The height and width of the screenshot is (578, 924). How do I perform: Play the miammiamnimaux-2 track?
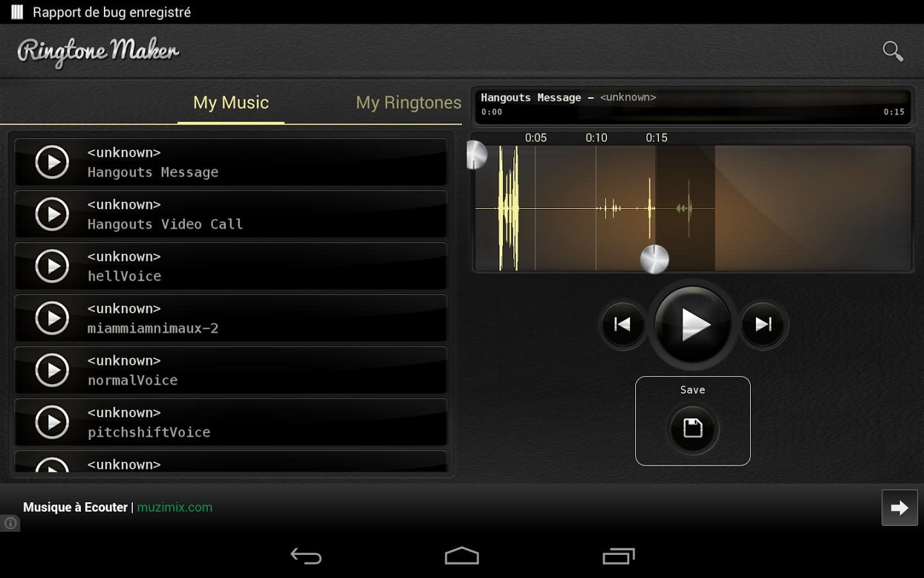tap(52, 318)
